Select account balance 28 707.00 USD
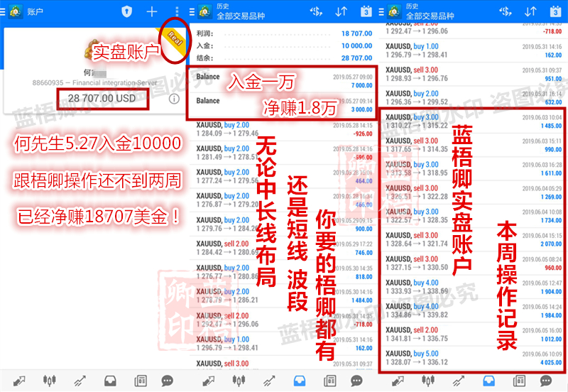 tap(102, 98)
